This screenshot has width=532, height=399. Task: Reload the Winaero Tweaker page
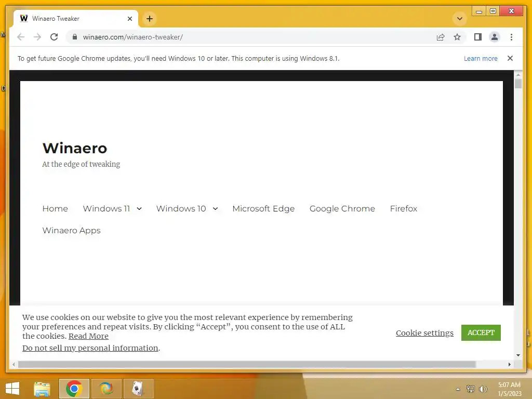[54, 37]
